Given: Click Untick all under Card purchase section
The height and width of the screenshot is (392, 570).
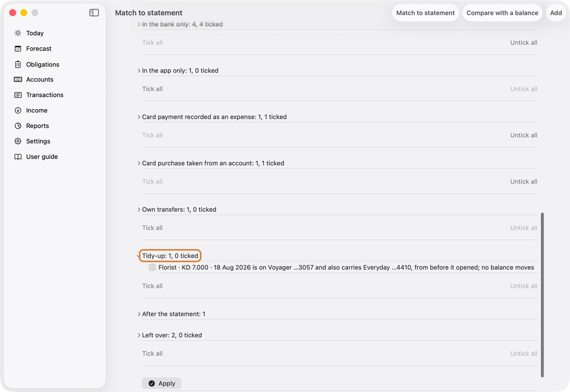Looking at the screenshot, I should [x=524, y=182].
